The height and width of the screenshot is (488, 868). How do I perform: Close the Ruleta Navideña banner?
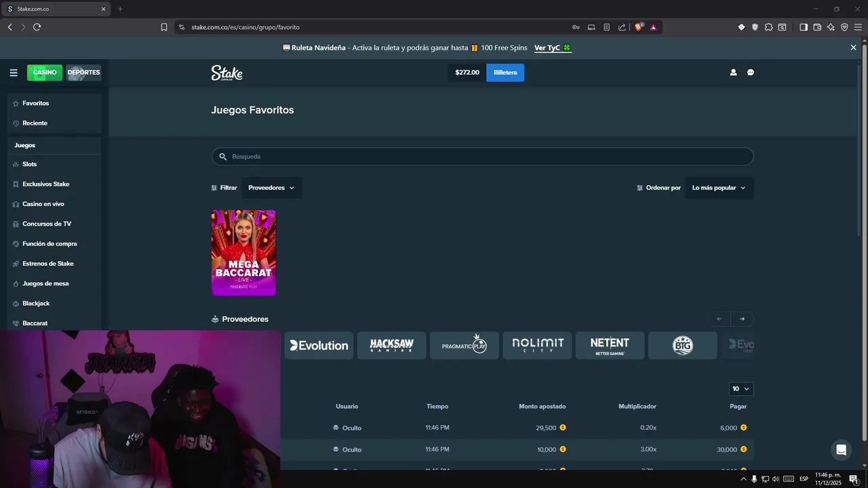853,47
